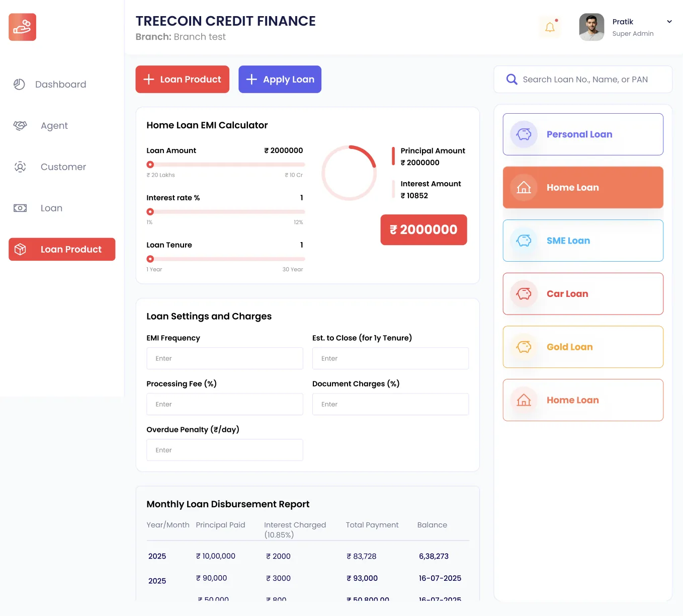Click the Customer person icon
683x616 pixels.
click(x=20, y=167)
